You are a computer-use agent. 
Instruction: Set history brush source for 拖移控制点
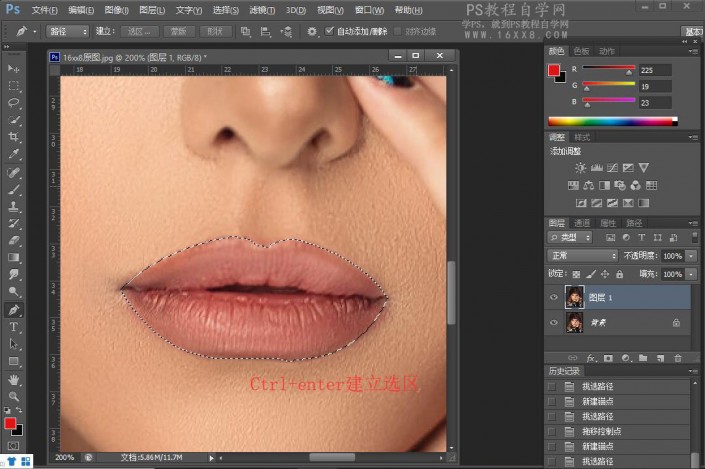[x=552, y=431]
